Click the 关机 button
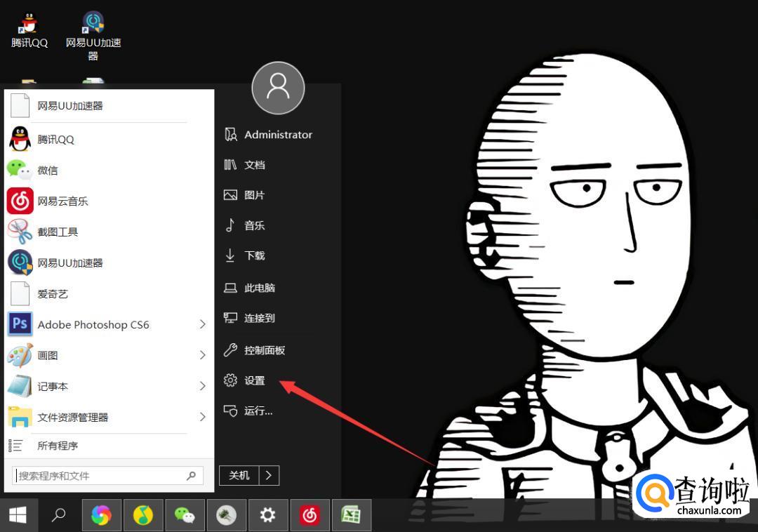758x532 pixels. point(239,475)
